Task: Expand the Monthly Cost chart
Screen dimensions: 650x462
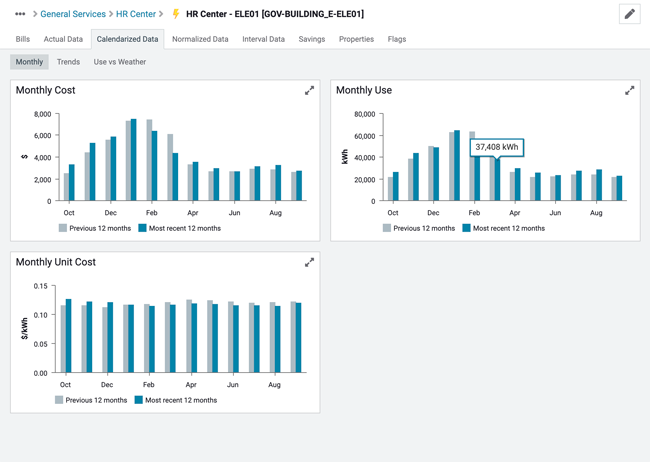Action: (x=309, y=91)
